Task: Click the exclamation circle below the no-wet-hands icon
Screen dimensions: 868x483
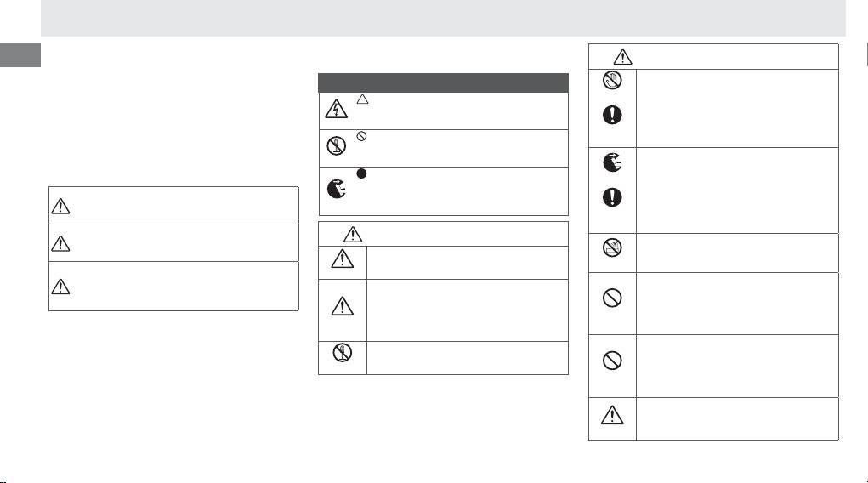Action: (x=612, y=117)
